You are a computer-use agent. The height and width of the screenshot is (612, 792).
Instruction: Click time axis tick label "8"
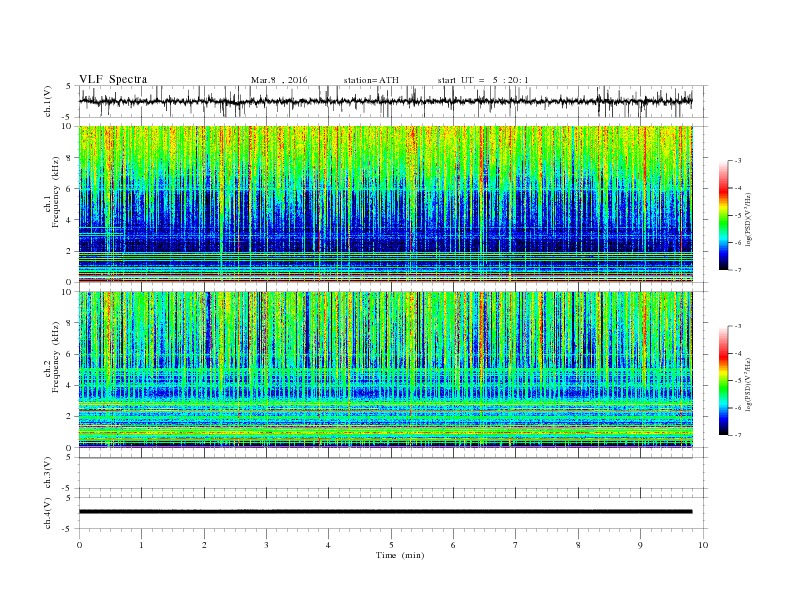click(578, 545)
